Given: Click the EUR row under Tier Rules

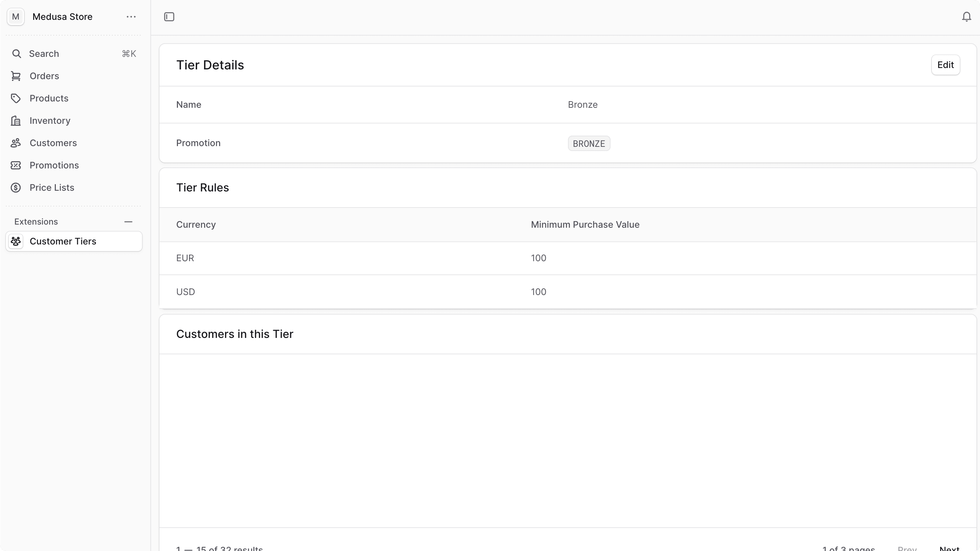Looking at the screenshot, I should 185,258.
